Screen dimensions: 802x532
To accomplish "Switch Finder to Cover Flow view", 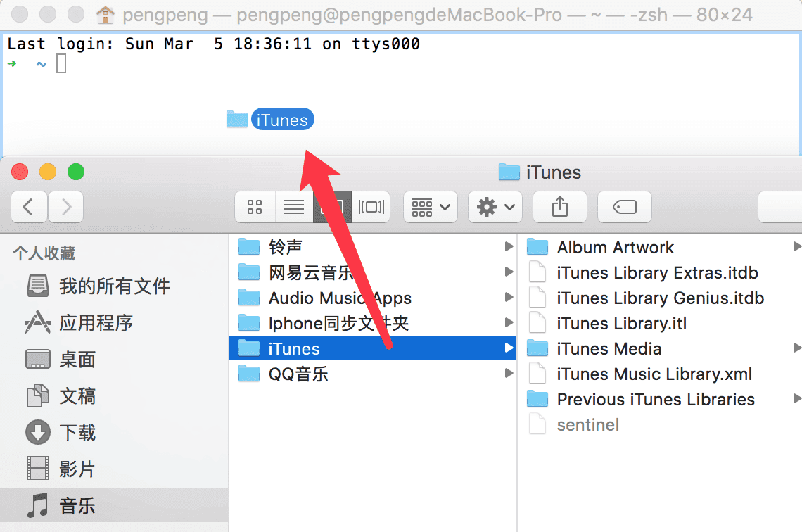I will tap(371, 207).
